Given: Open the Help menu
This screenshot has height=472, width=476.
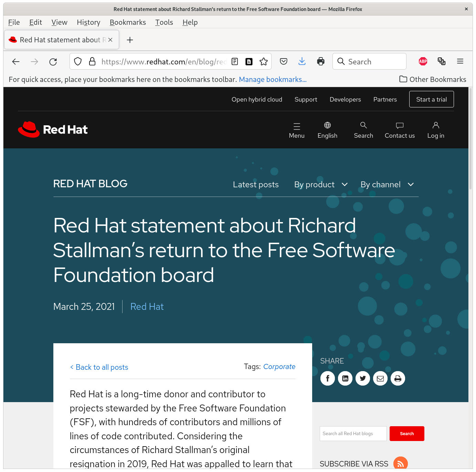Looking at the screenshot, I should coord(190,22).
